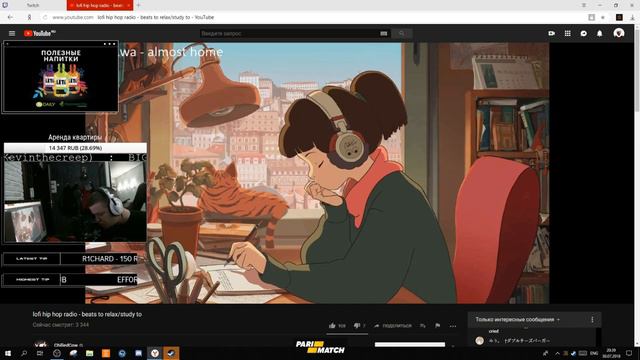Open Task View in taskbar
Viewport: 640px width, 360px height.
(x=40, y=353)
